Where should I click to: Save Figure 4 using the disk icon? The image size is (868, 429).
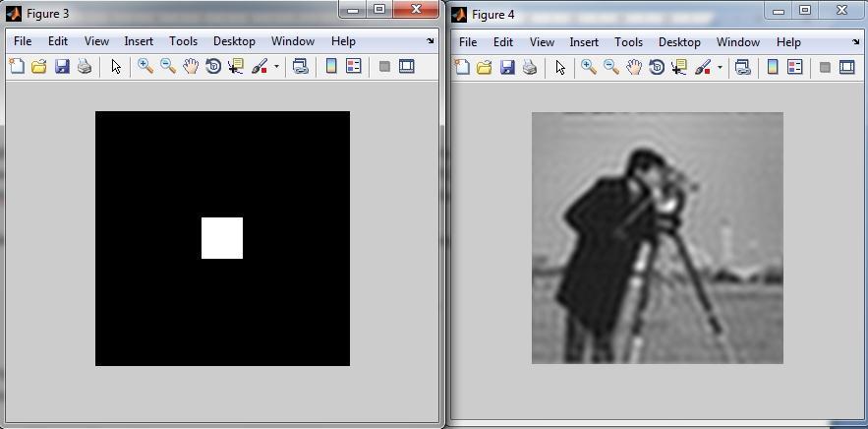(507, 68)
